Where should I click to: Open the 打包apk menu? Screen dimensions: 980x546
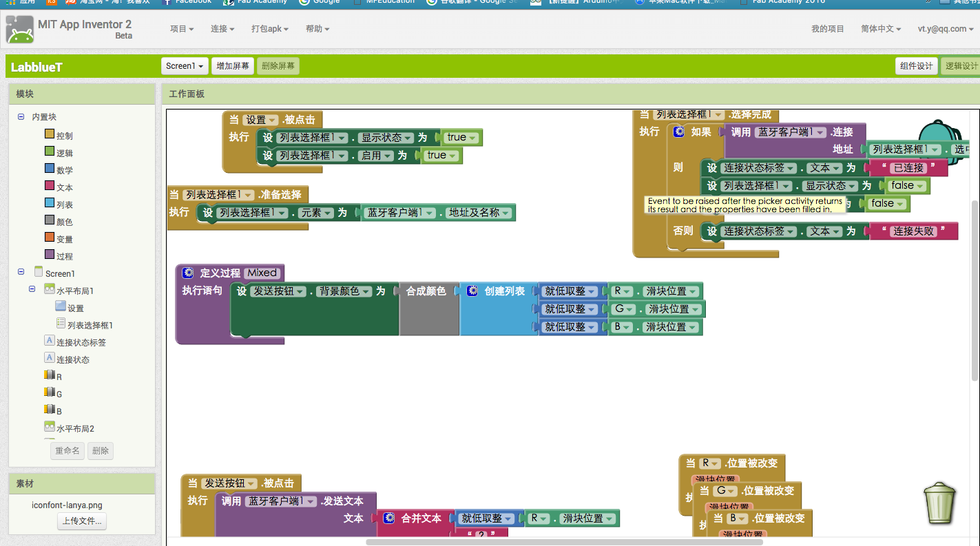270,29
